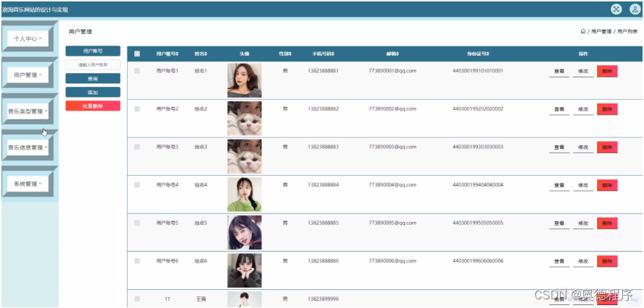The height and width of the screenshot is (308, 644).
Task: Click phone number 13823888884
Action: coord(323,185)
